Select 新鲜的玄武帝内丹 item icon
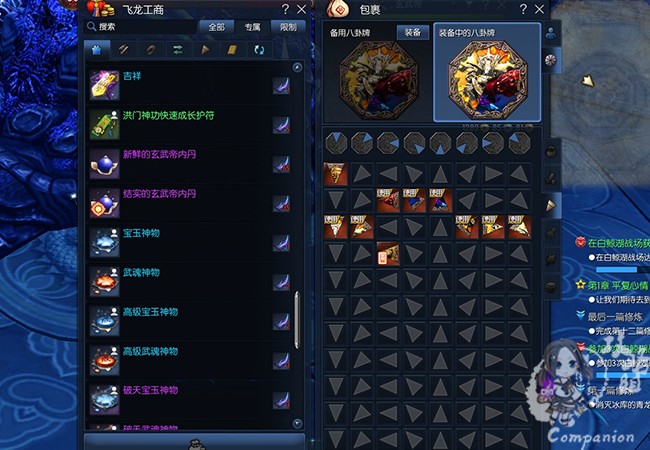Screen dimensions: 650x450 [x=104, y=164]
